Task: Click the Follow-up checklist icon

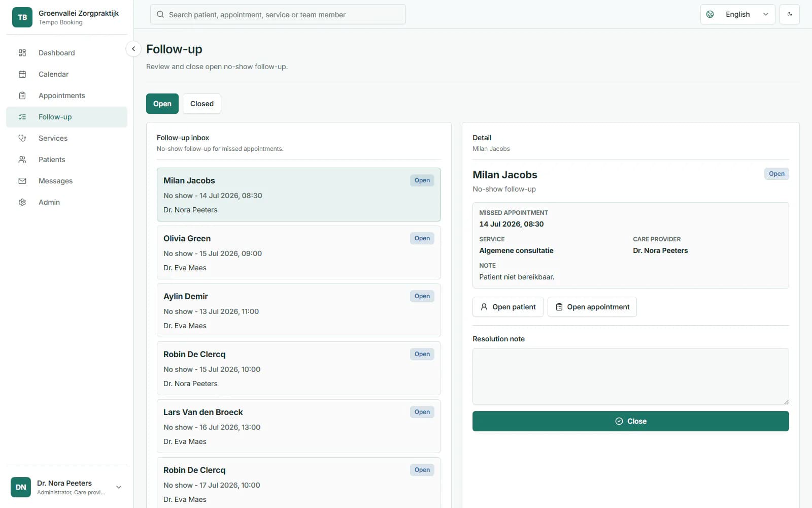Action: click(22, 117)
